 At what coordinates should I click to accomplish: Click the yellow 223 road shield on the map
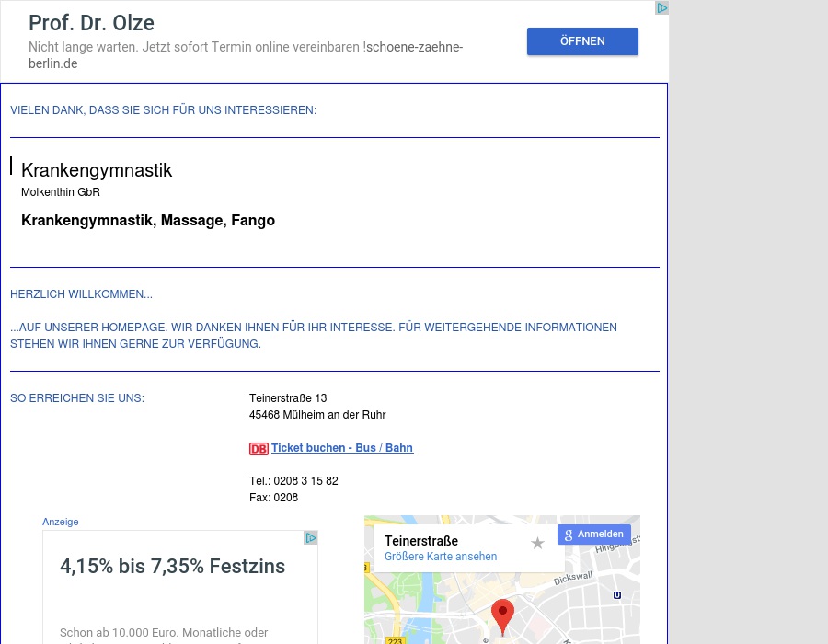[x=395, y=640]
